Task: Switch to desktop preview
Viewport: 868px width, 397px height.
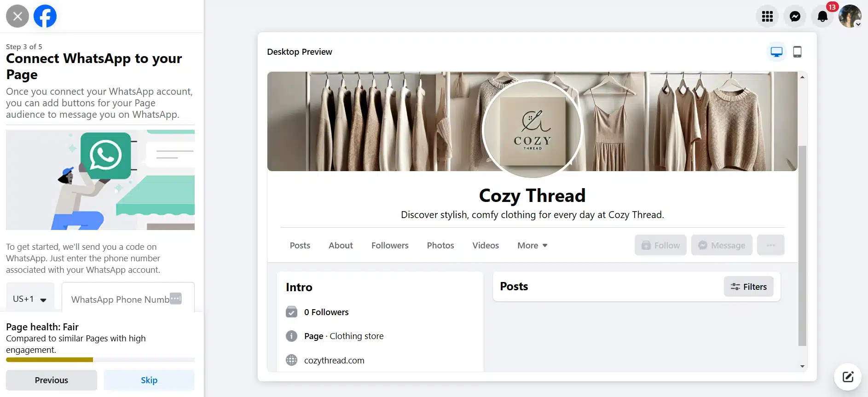Action: pyautogui.click(x=776, y=52)
